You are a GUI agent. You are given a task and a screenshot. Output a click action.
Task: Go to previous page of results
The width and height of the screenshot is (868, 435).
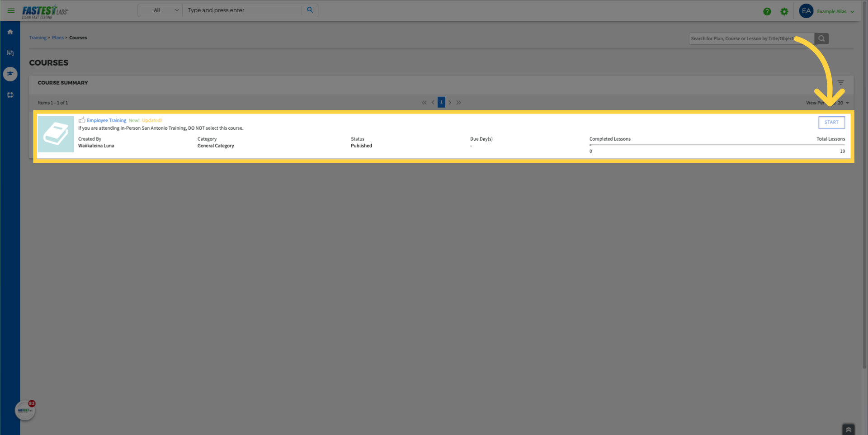[x=433, y=103]
